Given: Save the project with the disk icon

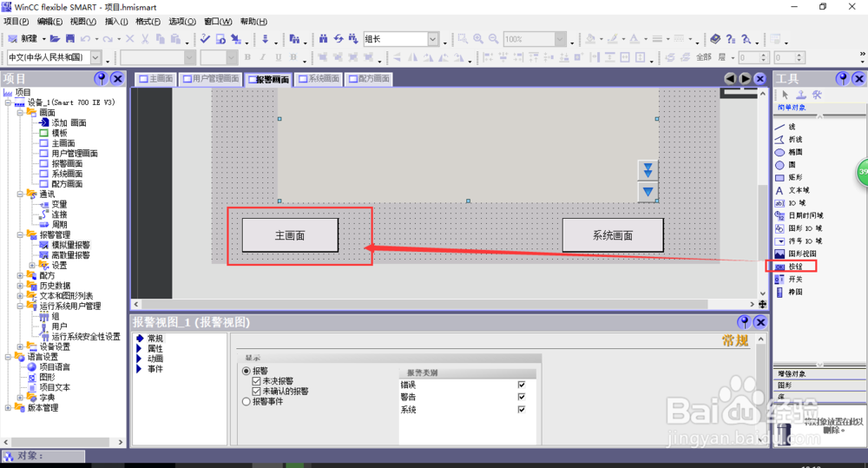Looking at the screenshot, I should tap(70, 39).
